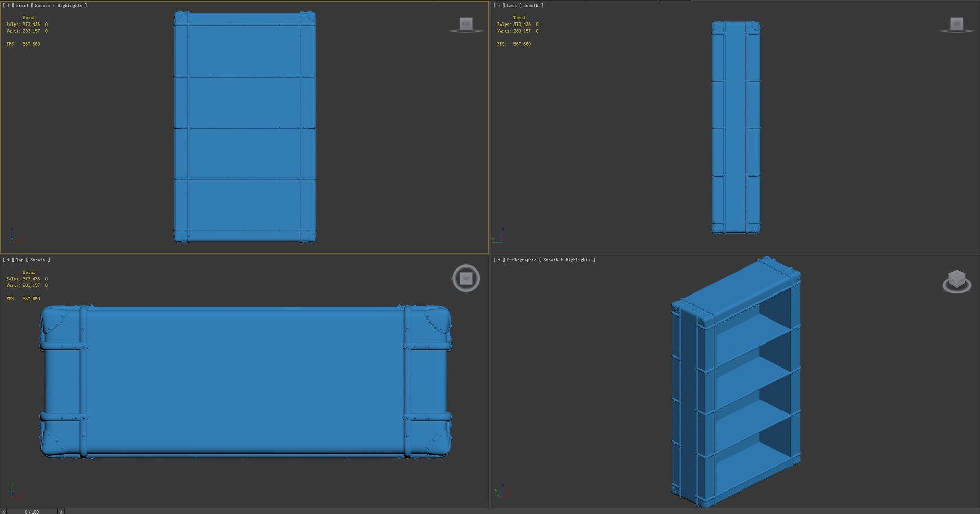Click the Polys: 373,436 statistic in Left viewport
Screen dimensions: 980x514
pyautogui.click(x=514, y=24)
